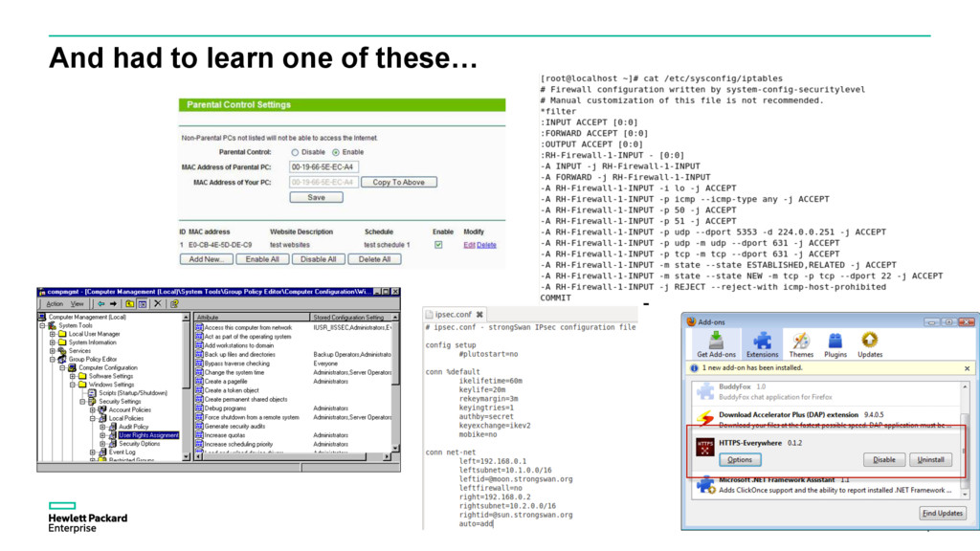This screenshot has height=551, width=980.
Task: Click the Download Accelerator Plus lightning icon
Action: [x=705, y=418]
